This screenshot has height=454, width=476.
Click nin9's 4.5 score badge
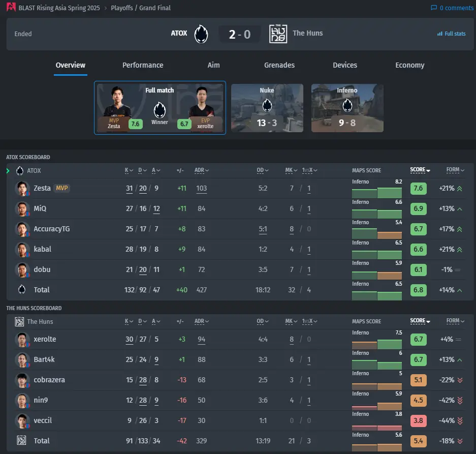[x=418, y=401]
